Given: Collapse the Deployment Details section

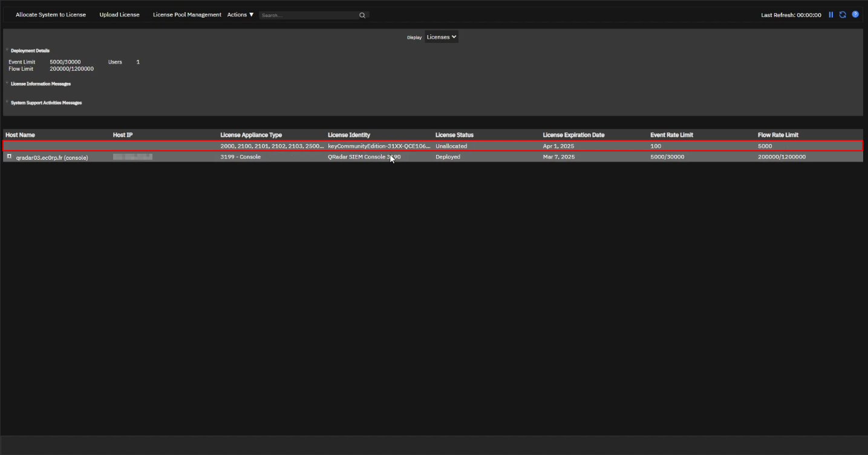Looking at the screenshot, I should coord(7,50).
